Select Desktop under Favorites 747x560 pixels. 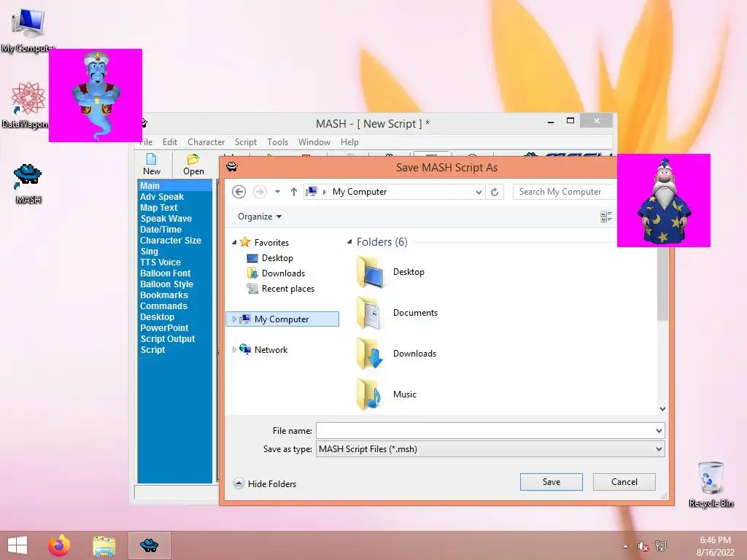click(x=270, y=258)
